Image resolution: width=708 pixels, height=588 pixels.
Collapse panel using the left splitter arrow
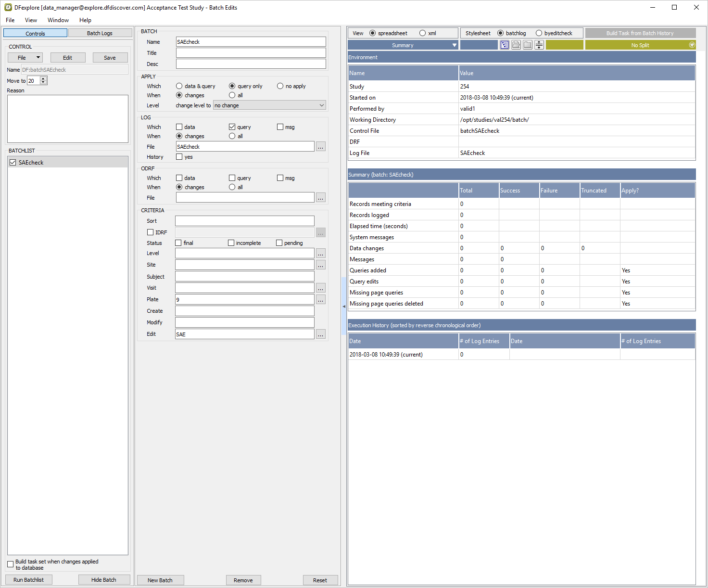coord(344,307)
